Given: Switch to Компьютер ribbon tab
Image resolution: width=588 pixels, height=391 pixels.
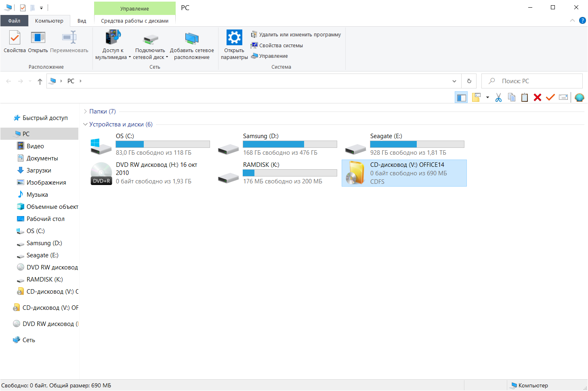Looking at the screenshot, I should coord(49,21).
